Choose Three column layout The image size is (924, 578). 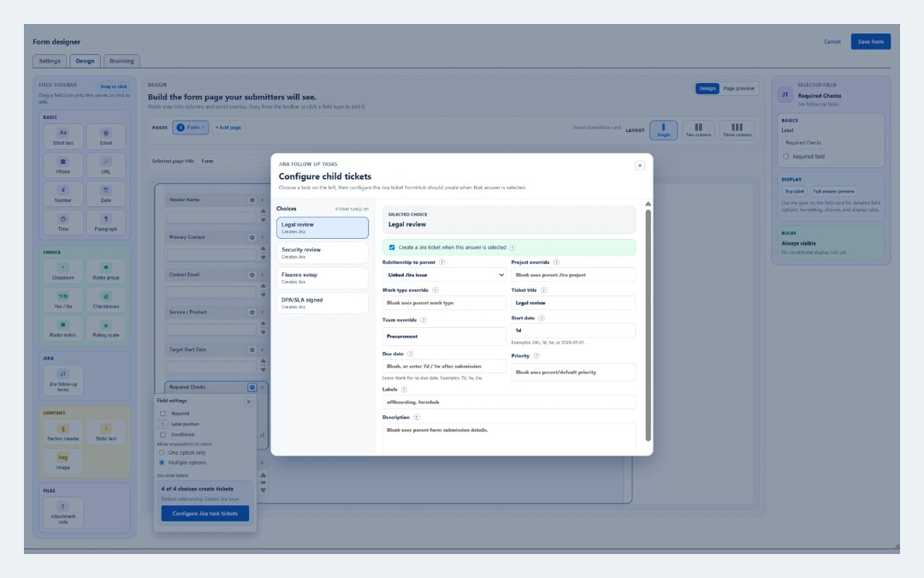tap(737, 130)
